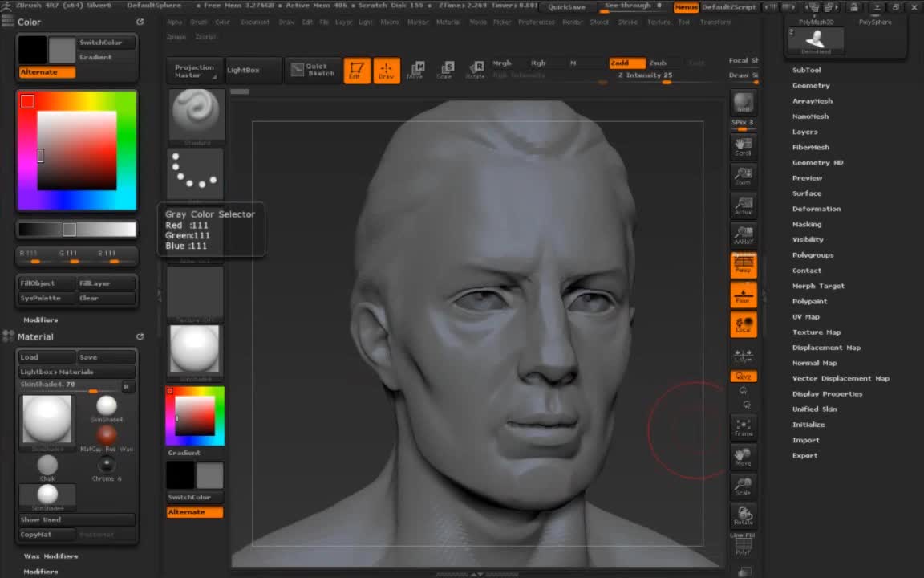Undock the Color palette with its corner icon
The height and width of the screenshot is (578, 924).
point(140,22)
